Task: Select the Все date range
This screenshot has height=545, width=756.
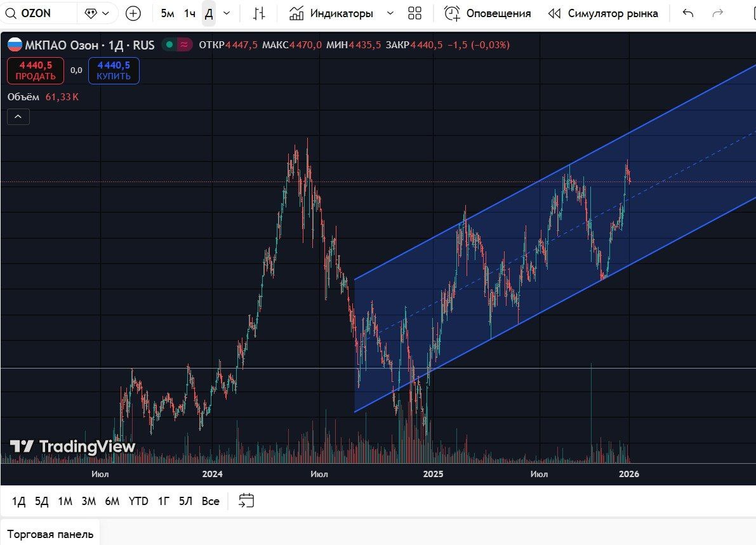Action: (211, 501)
